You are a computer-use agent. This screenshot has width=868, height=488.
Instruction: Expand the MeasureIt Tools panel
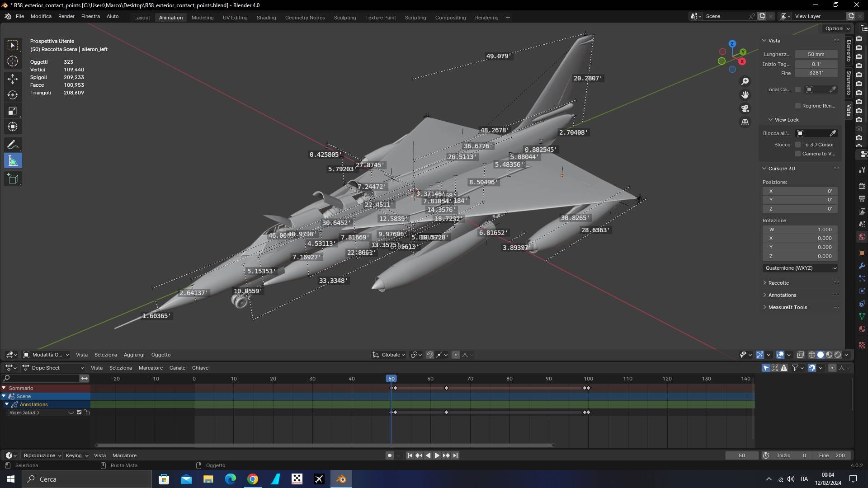[x=788, y=307]
